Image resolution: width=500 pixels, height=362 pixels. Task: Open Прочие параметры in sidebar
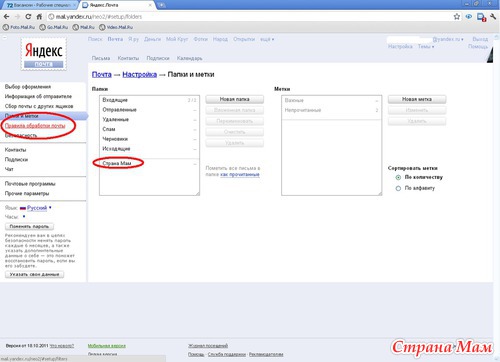pos(27,193)
